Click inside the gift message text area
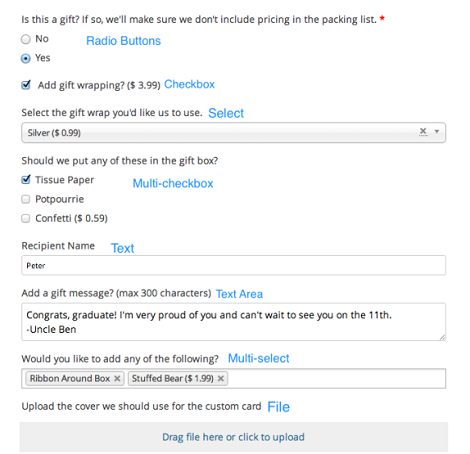The image size is (470, 454). (233, 322)
